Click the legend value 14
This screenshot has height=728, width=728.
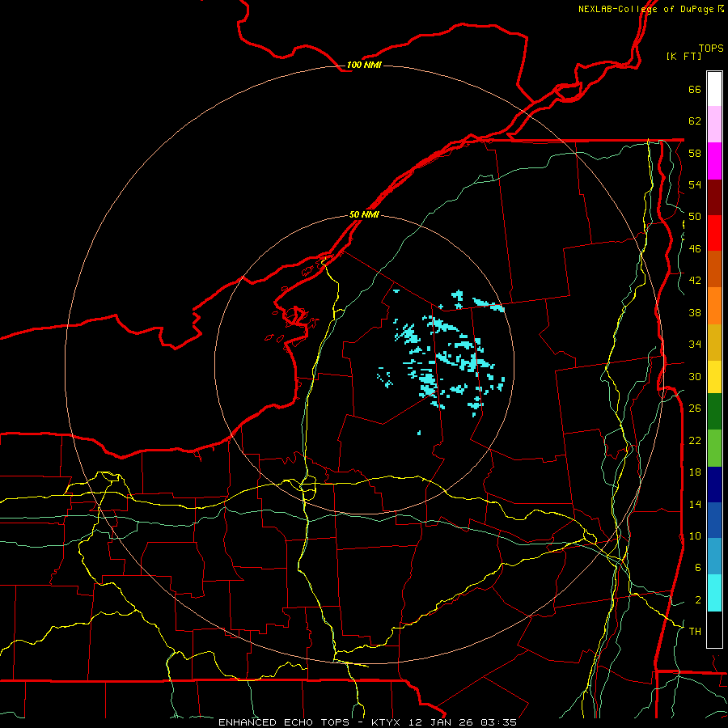(695, 504)
